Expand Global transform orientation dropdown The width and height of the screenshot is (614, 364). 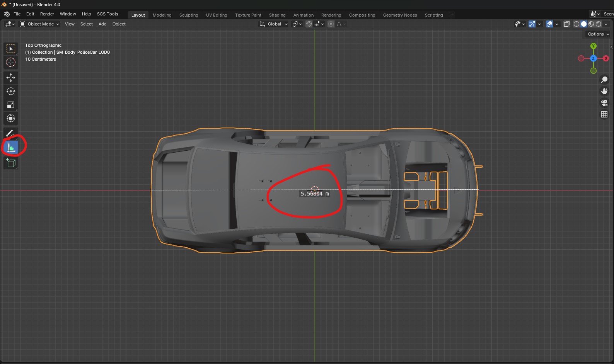274,24
